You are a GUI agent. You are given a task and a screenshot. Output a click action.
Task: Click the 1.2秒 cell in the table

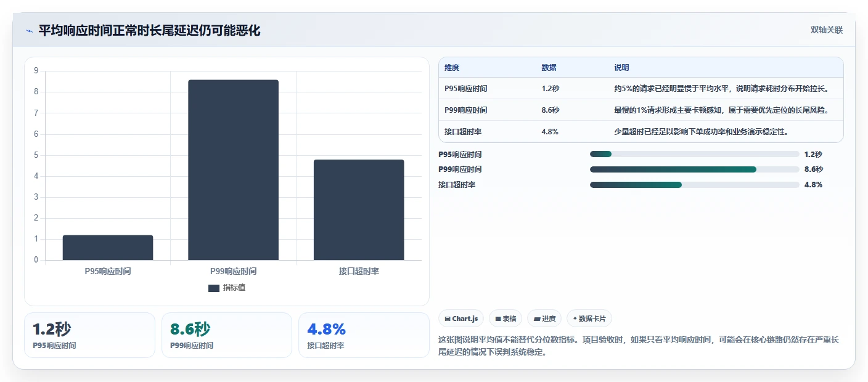(x=551, y=89)
